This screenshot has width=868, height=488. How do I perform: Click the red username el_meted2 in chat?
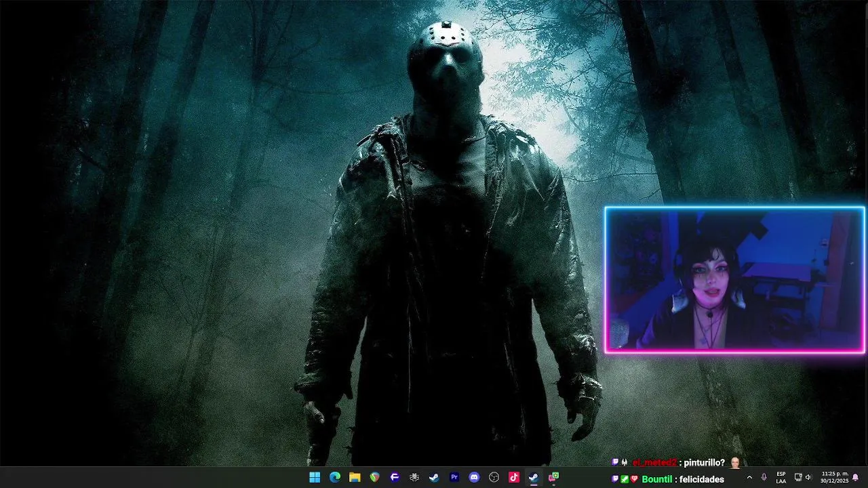pos(654,462)
